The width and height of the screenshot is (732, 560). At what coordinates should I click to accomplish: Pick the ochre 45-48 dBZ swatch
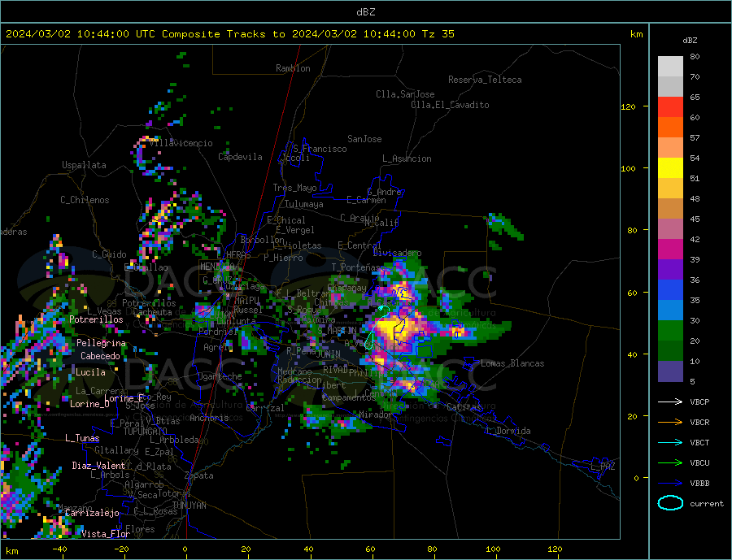(x=670, y=209)
